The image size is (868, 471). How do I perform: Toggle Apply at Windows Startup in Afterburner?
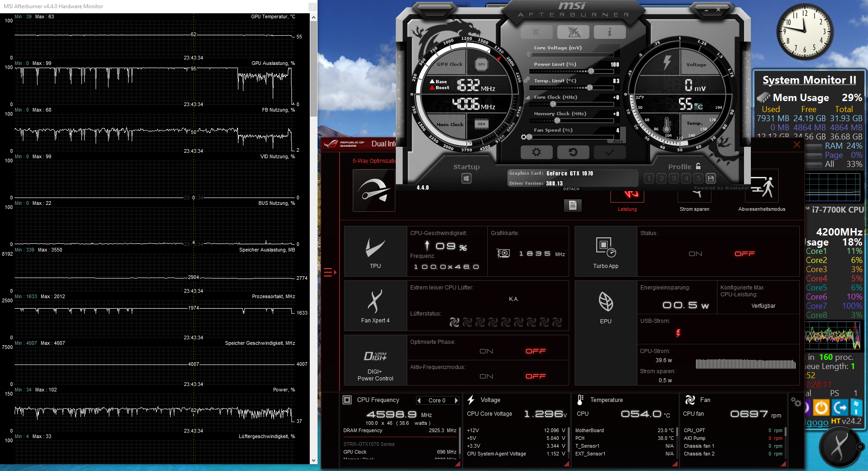coord(466,178)
